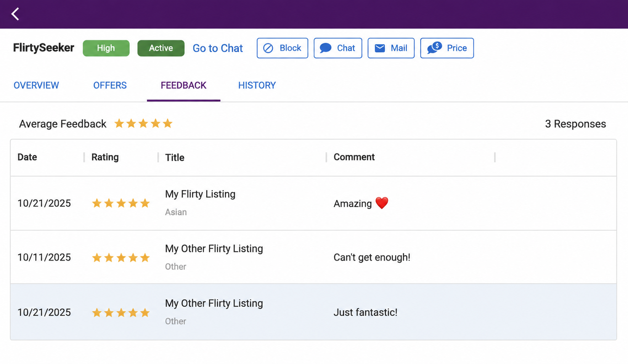The width and height of the screenshot is (628, 364).
Task: Click the Average Feedback star rating
Action: [x=143, y=123]
